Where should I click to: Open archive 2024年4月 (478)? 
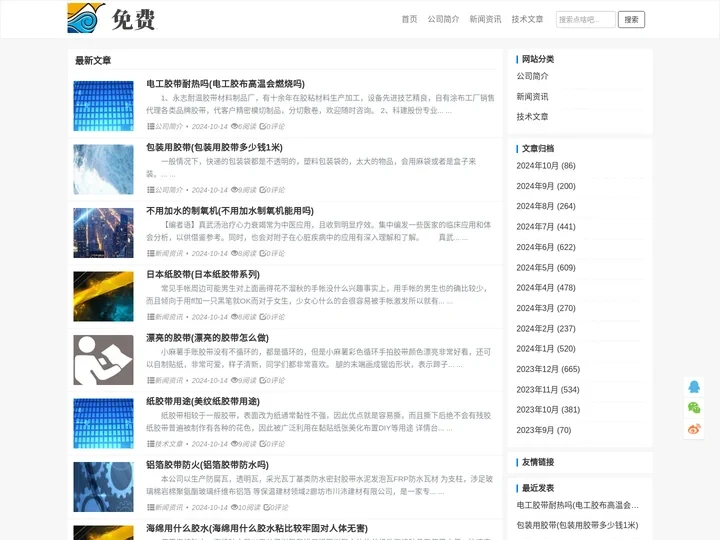(x=546, y=287)
